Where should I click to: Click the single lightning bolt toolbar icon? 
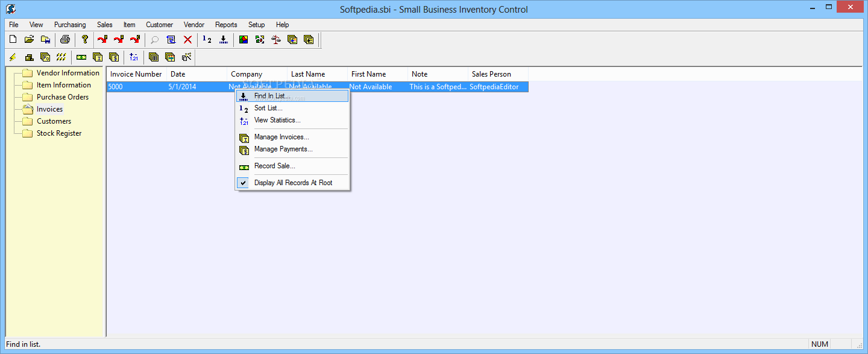13,57
